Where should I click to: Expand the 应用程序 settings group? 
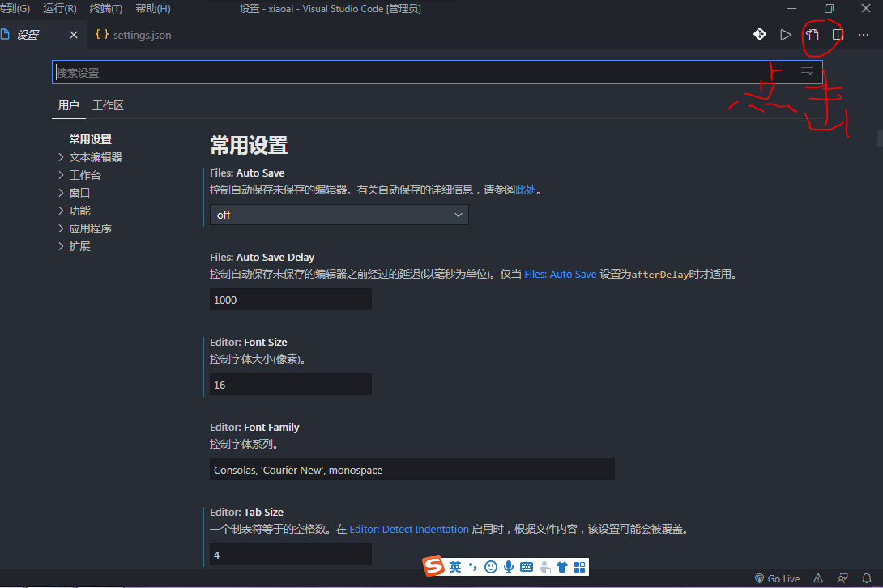(92, 228)
